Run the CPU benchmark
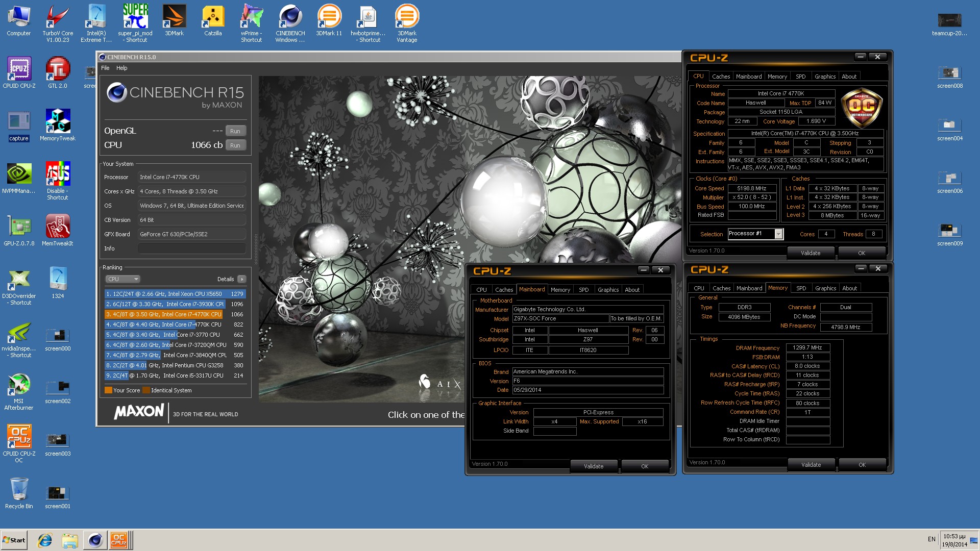The width and height of the screenshot is (980, 551). coord(235,145)
